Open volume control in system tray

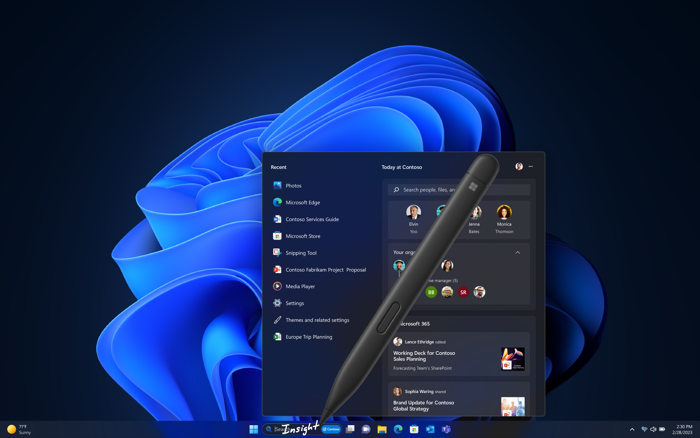click(653, 429)
